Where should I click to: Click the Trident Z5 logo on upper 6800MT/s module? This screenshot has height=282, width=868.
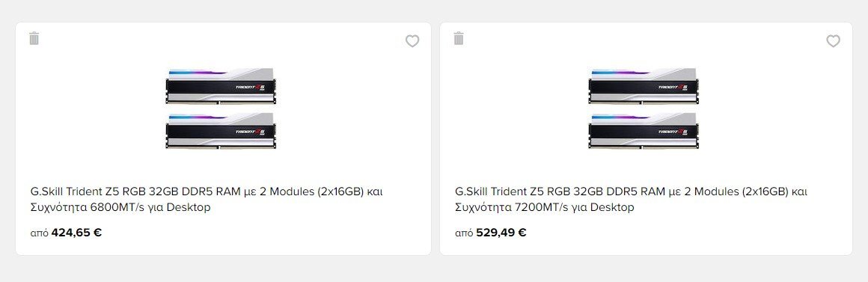[x=250, y=87]
